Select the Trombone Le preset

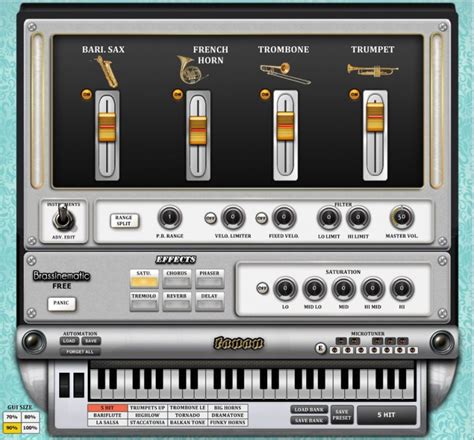pos(188,408)
